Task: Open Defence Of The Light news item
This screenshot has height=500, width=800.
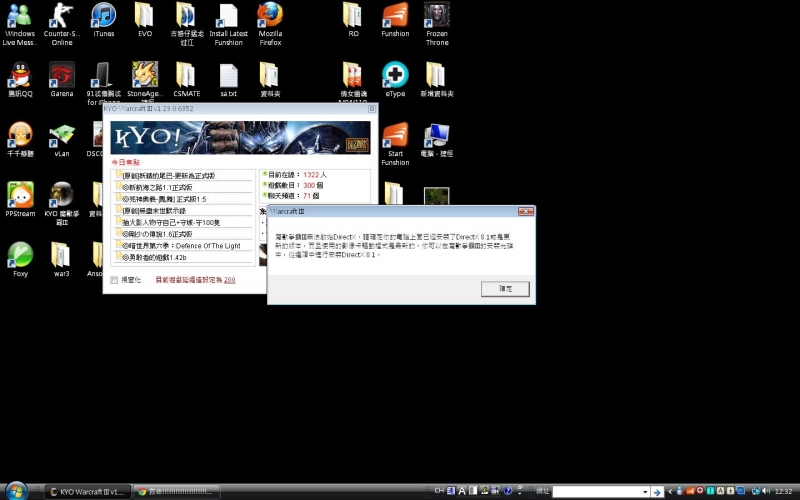Action: click(183, 246)
